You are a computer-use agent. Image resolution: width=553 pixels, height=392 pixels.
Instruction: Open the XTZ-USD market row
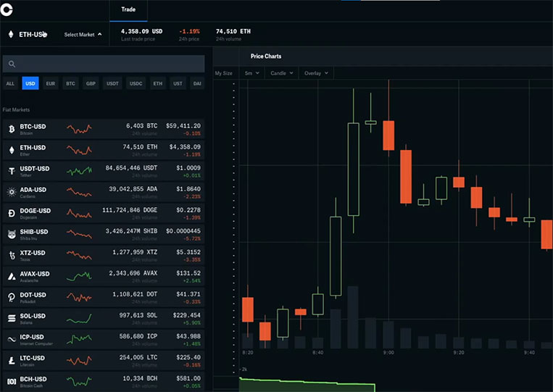104,256
